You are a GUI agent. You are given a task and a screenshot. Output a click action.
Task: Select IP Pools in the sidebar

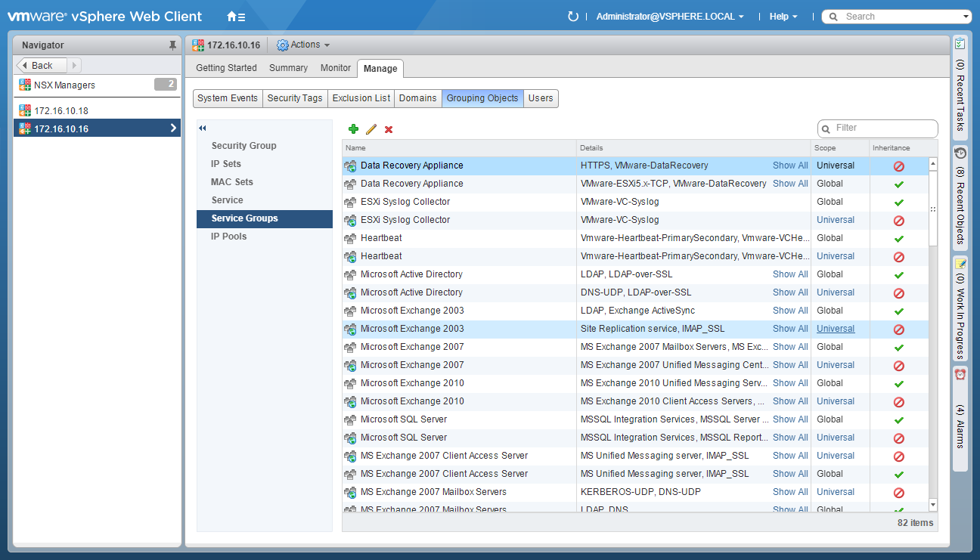pyautogui.click(x=228, y=237)
